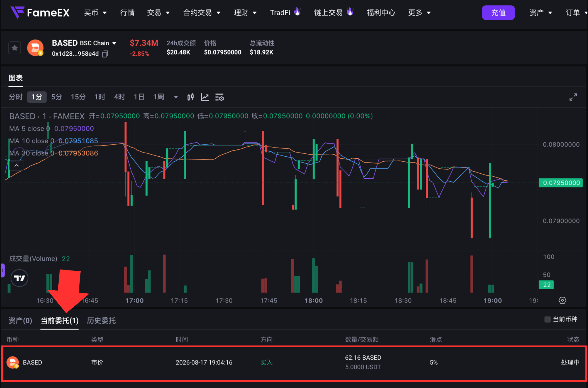This screenshot has height=388, width=588.
Task: Click the 买入 order direction
Action: point(266,362)
